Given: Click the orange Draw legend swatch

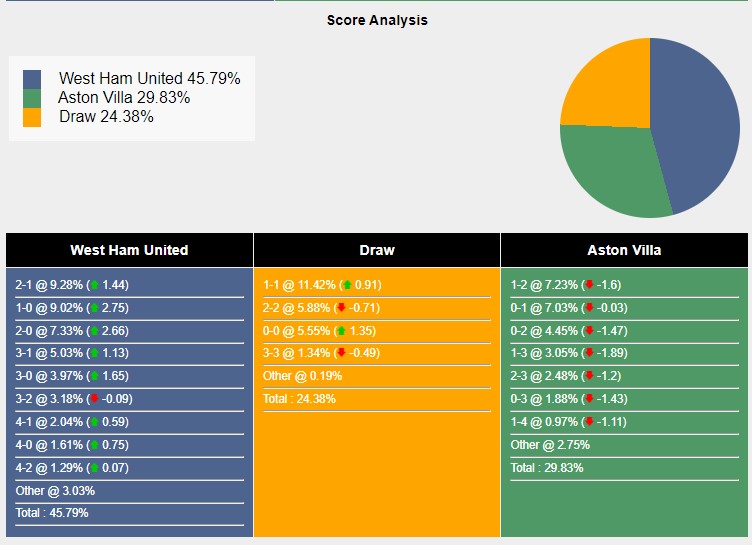Looking at the screenshot, I should point(32,117).
